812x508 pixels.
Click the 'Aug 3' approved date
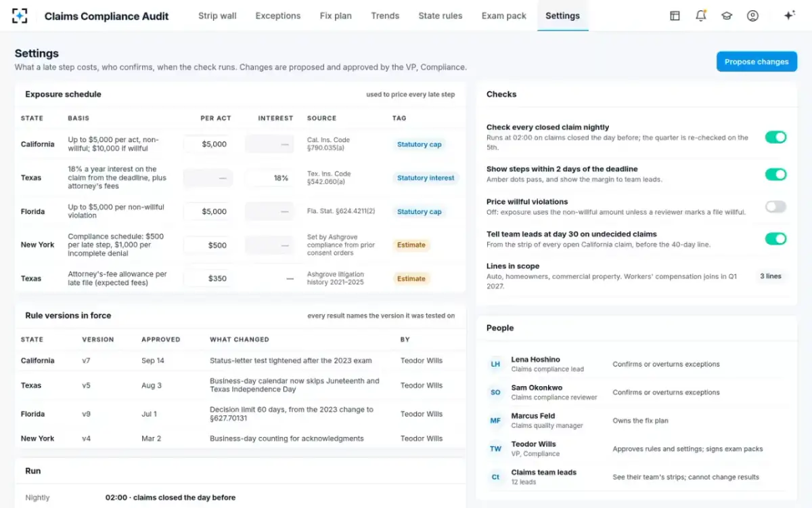click(x=152, y=385)
